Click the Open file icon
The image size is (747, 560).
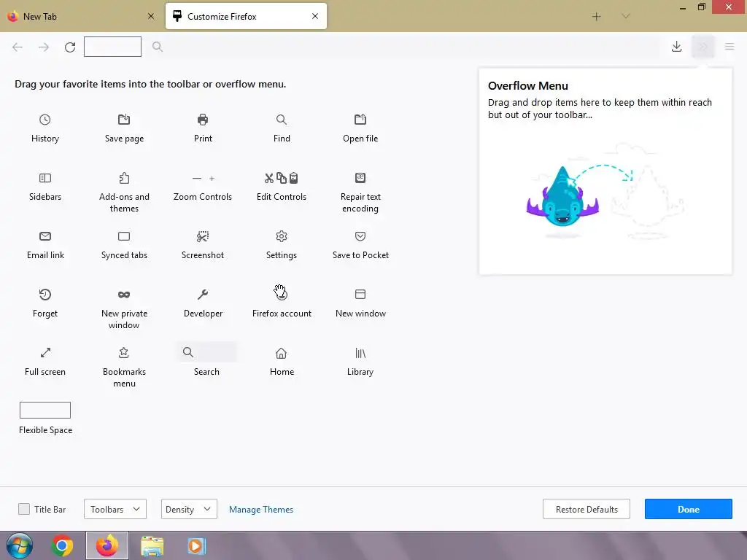point(360,120)
